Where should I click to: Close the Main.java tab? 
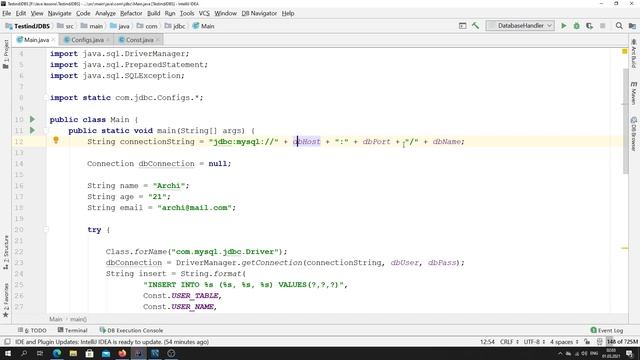pyautogui.click(x=53, y=40)
